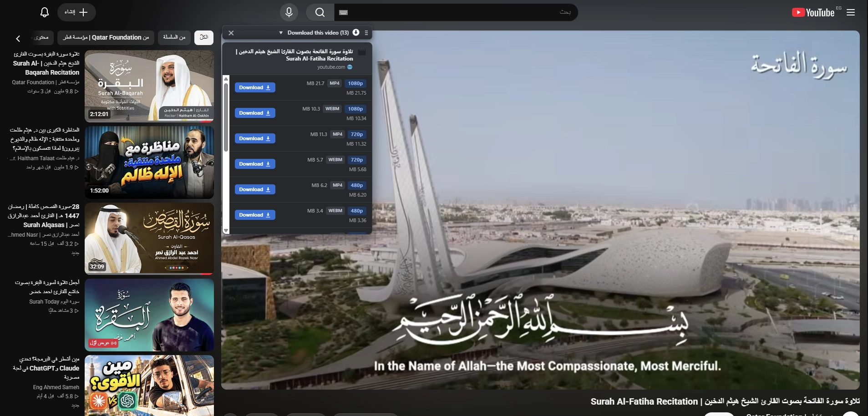Open the Haitham Talaat channel name link

click(44, 158)
